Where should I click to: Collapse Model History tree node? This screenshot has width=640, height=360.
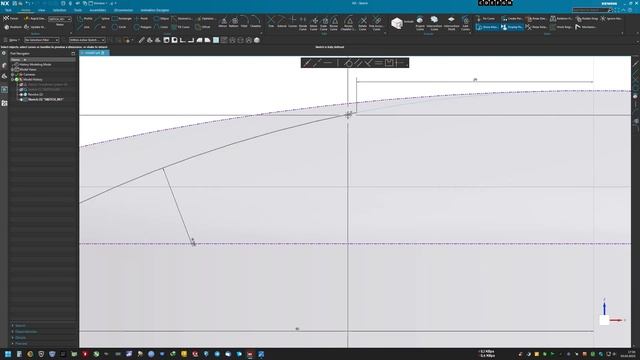(x=12, y=80)
